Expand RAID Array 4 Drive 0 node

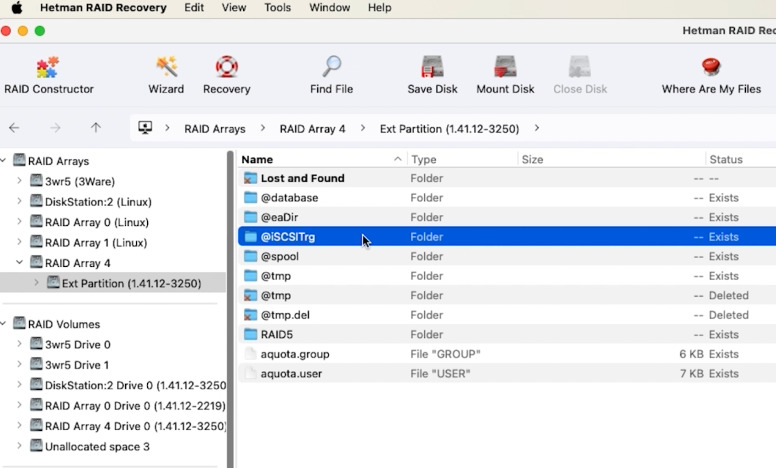coord(19,425)
